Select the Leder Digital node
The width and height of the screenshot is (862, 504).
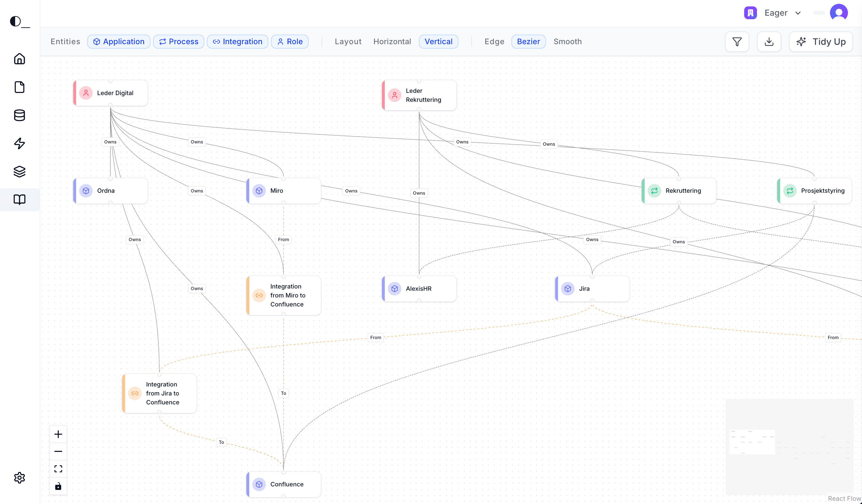click(x=110, y=93)
